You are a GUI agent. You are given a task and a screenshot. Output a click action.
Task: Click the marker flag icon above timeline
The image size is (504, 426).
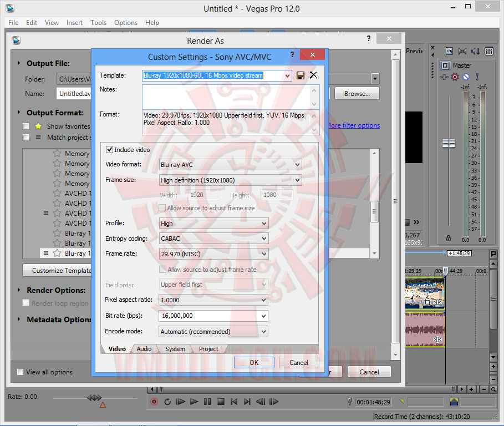[493, 253]
